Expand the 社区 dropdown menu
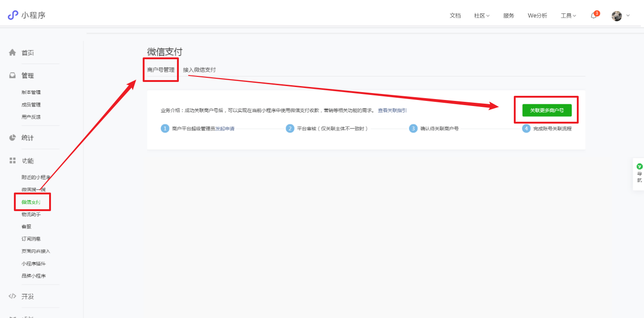 (482, 16)
